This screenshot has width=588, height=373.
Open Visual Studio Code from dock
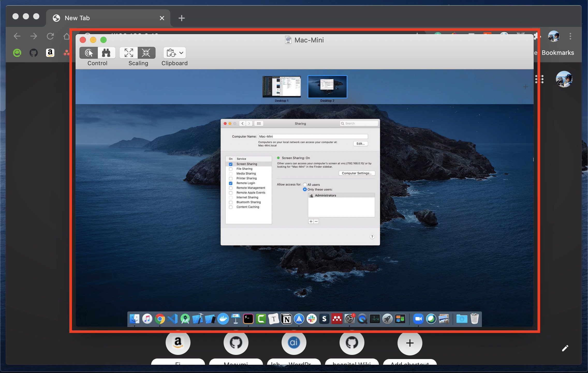[173, 319]
